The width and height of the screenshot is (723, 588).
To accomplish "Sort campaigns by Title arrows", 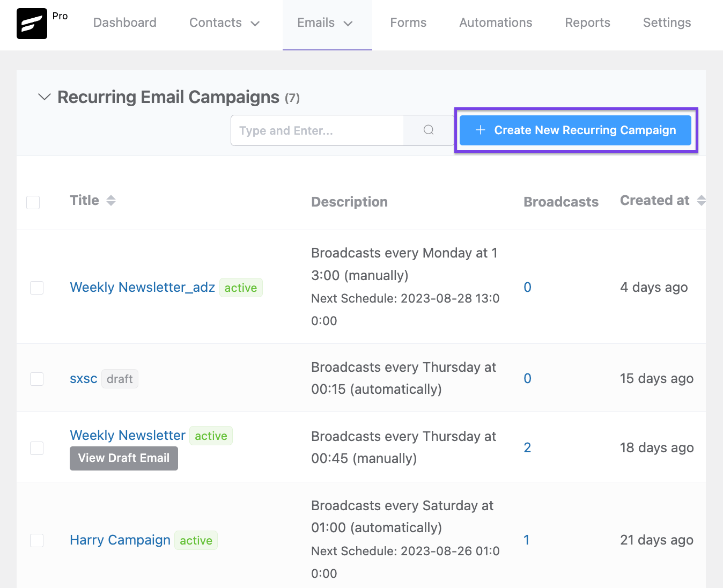I will click(111, 201).
